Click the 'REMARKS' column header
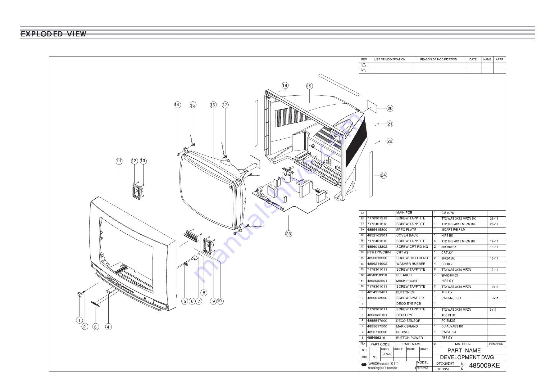Viewport: 555px width, 392px height. [x=496, y=344]
